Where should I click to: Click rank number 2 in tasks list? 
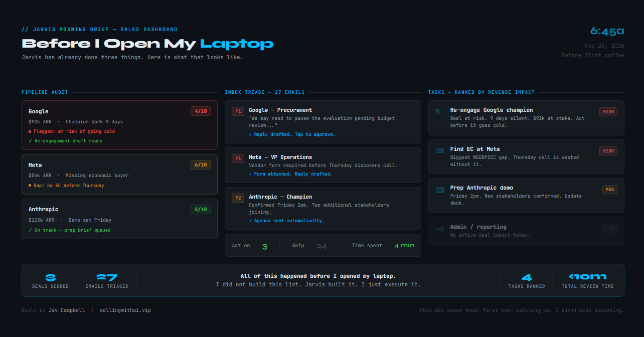(x=439, y=151)
